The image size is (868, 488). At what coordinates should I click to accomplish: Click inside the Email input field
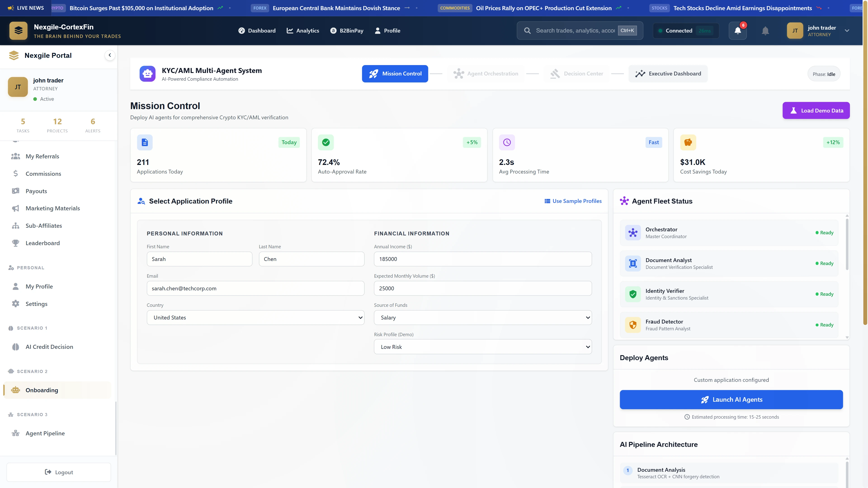[x=255, y=288]
